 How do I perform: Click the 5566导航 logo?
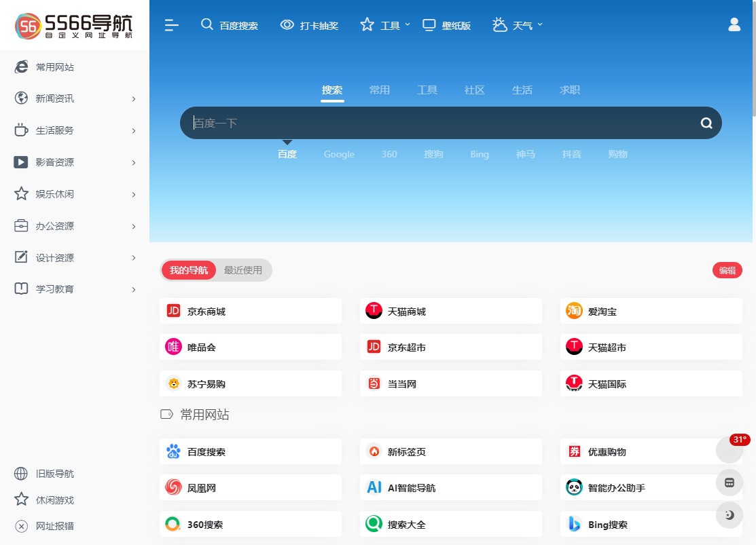point(74,26)
